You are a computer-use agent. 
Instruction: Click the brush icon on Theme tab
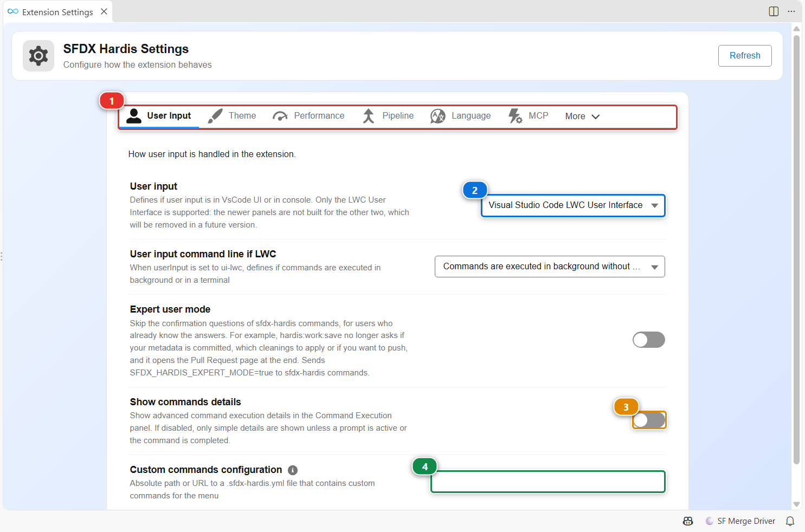pyautogui.click(x=215, y=116)
